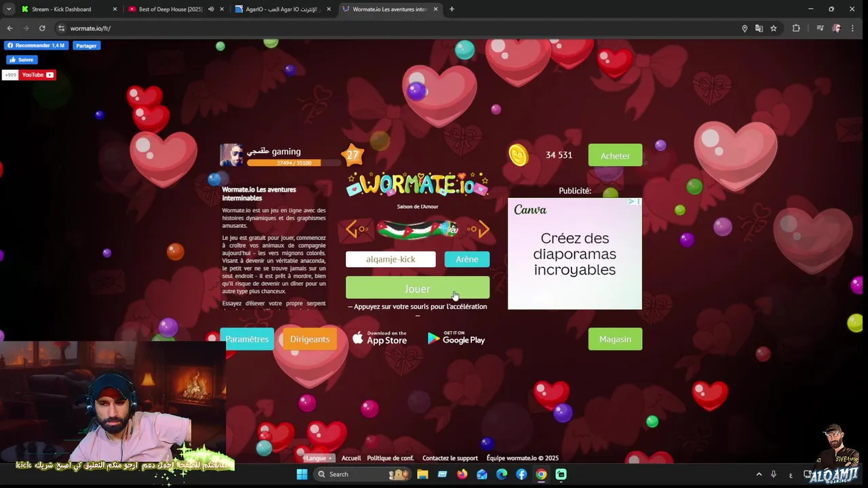This screenshot has height=488, width=868.
Task: Open the Dirigeants leaderboard
Action: tap(310, 339)
